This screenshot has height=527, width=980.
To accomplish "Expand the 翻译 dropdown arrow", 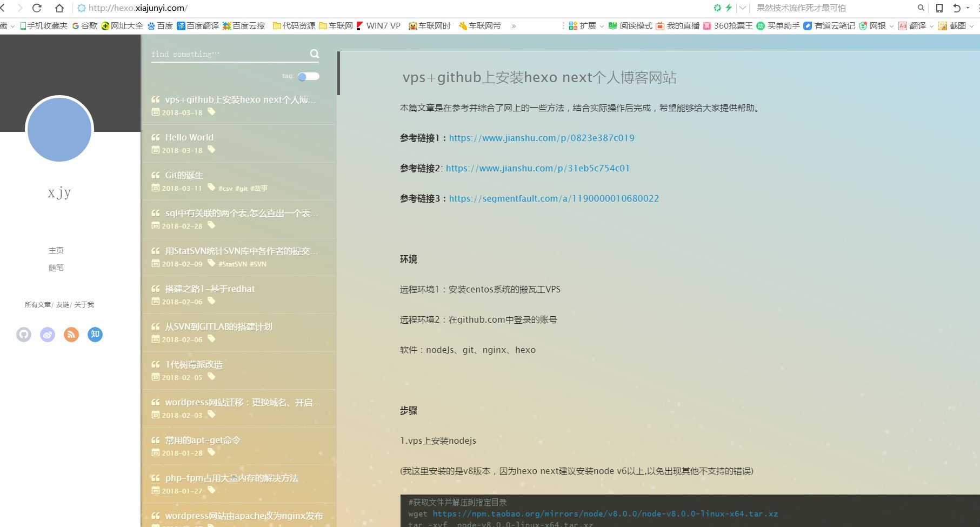I will point(931,26).
